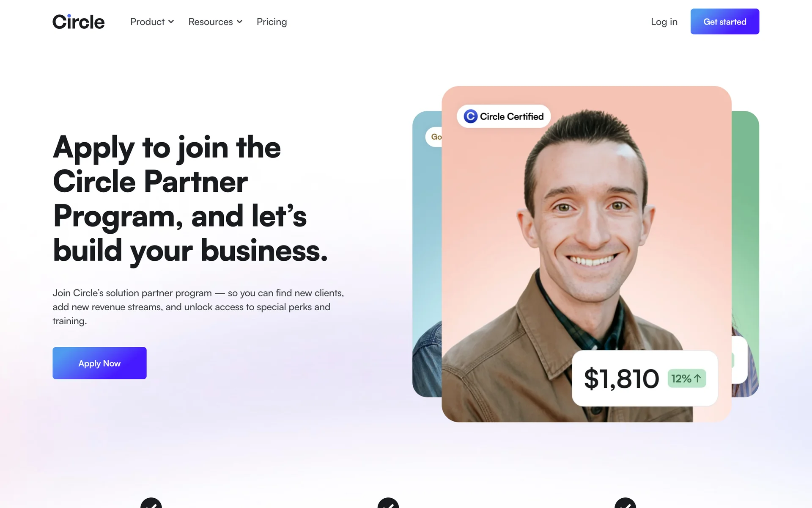Click the rightmost checkmark circle icon at bottom
Image resolution: width=812 pixels, height=508 pixels.
(x=625, y=503)
